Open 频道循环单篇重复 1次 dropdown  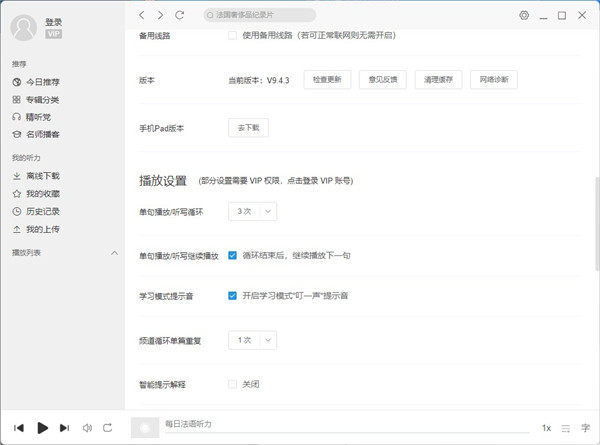tap(252, 340)
